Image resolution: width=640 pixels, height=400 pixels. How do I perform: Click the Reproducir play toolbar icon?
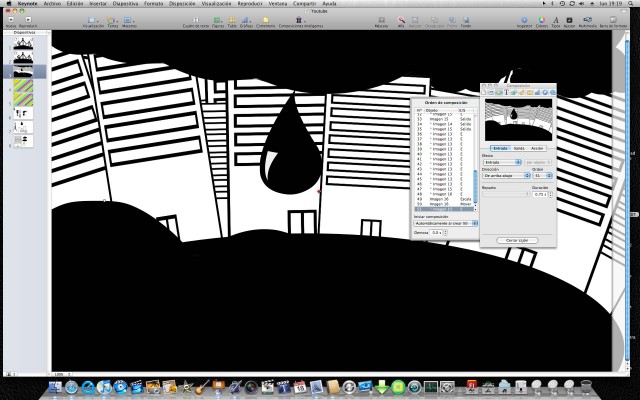pyautogui.click(x=28, y=20)
